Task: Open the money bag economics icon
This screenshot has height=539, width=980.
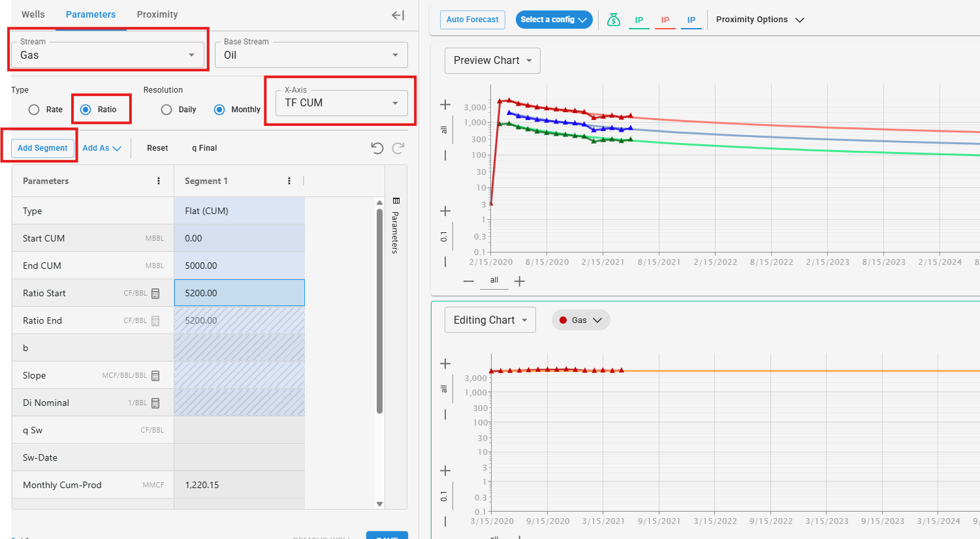Action: [613, 20]
